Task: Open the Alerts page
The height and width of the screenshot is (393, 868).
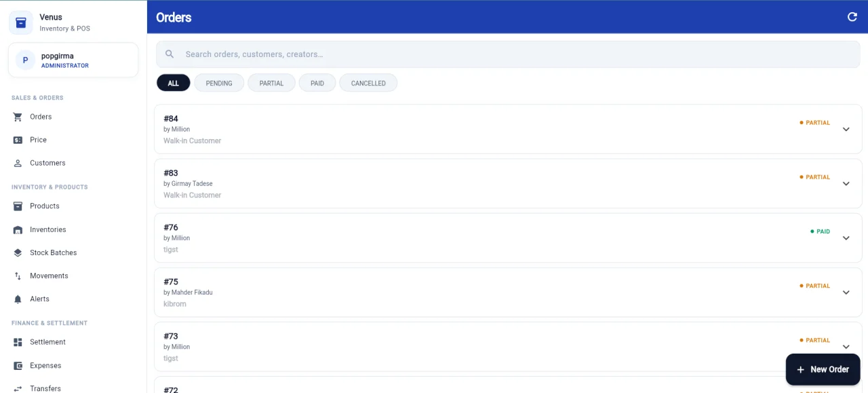Action: (73, 299)
